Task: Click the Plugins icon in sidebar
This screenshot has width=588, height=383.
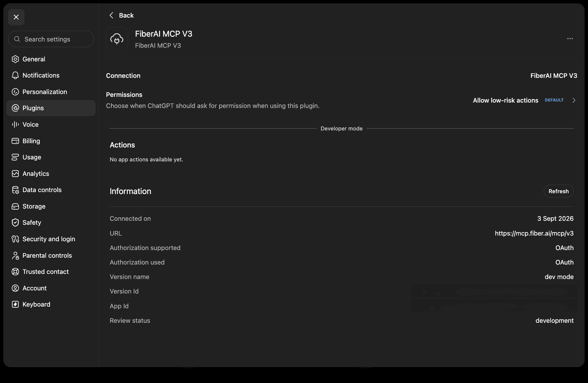Action: point(15,108)
